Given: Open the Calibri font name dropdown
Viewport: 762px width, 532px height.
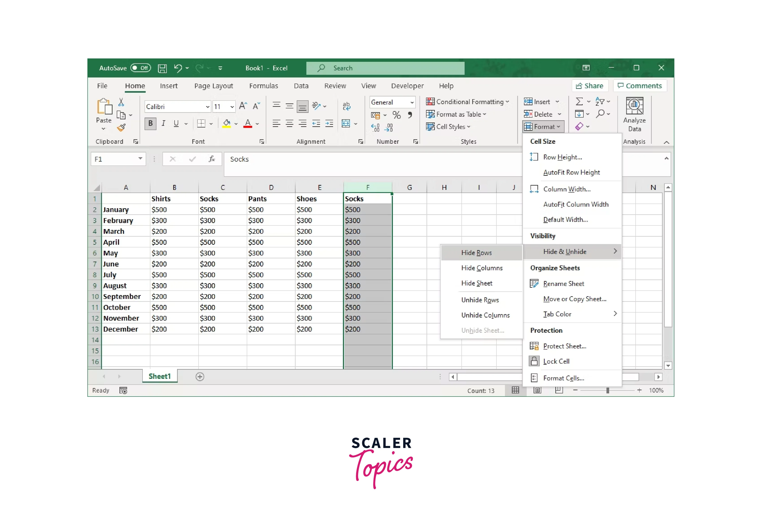Looking at the screenshot, I should pyautogui.click(x=208, y=107).
